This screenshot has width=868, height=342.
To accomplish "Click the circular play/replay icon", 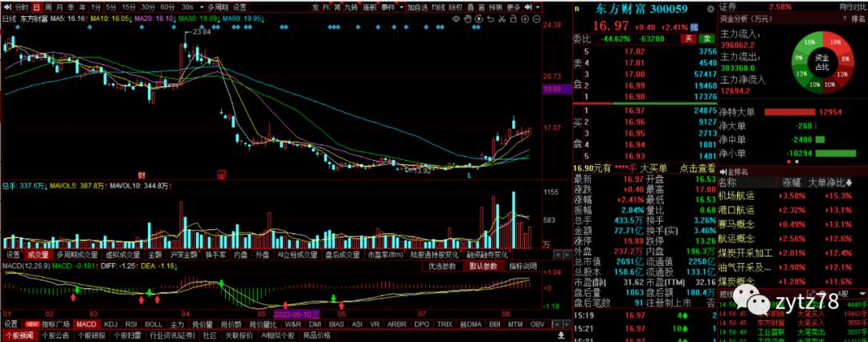I will click(x=478, y=19).
